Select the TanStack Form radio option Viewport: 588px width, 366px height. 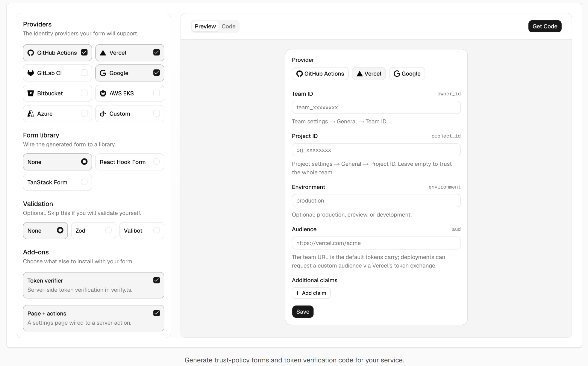coord(84,182)
